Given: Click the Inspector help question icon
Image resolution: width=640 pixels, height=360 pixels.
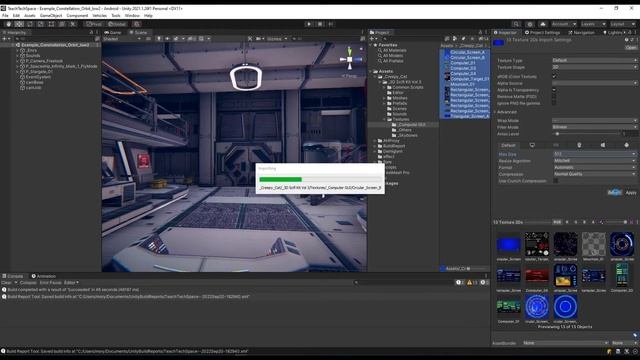Looking at the screenshot, I should (627, 40).
